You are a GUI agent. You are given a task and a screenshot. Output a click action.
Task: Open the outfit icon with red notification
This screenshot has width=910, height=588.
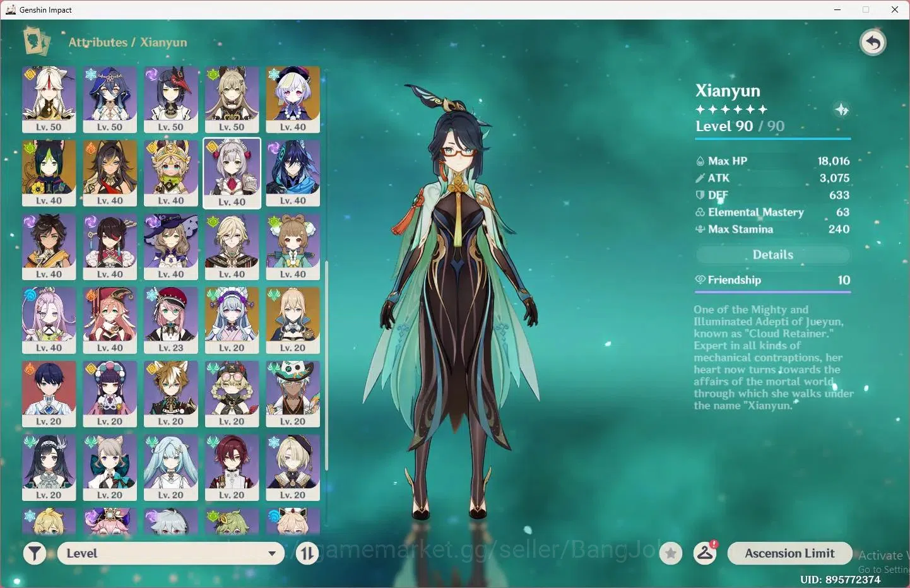click(x=706, y=553)
